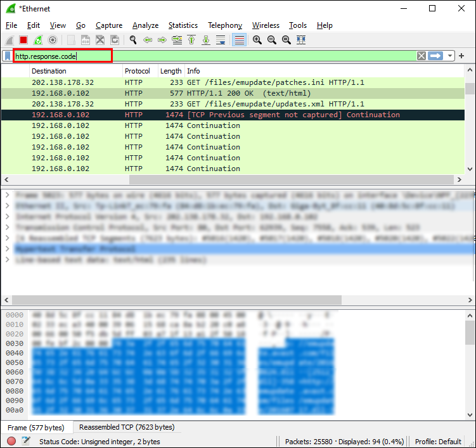The height and width of the screenshot is (448, 476).
Task: Restart the current capture
Action: (x=38, y=40)
